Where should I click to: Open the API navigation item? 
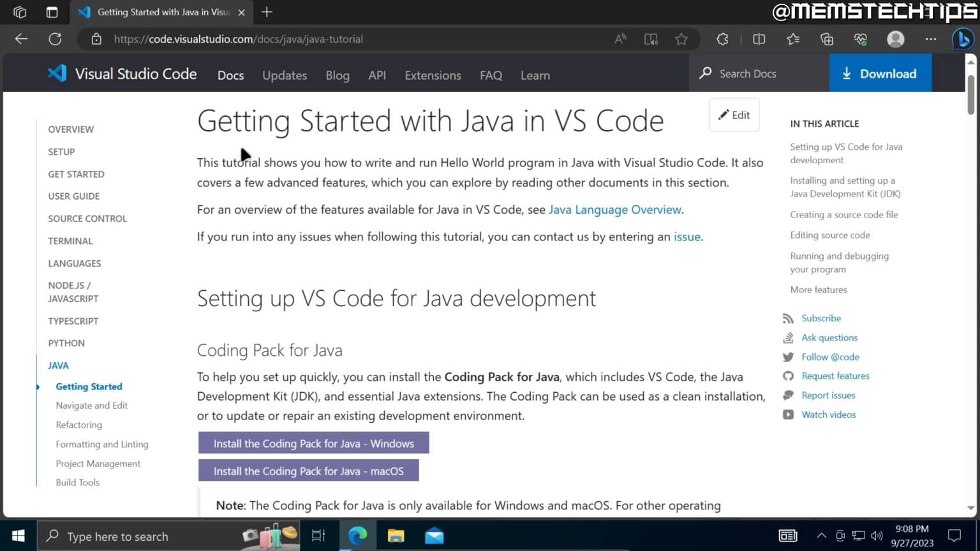377,75
